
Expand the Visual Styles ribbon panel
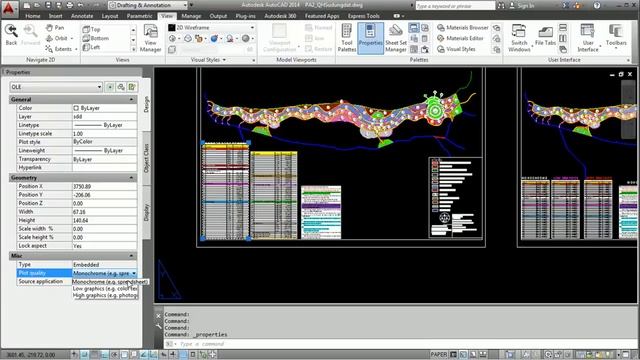click(x=208, y=60)
